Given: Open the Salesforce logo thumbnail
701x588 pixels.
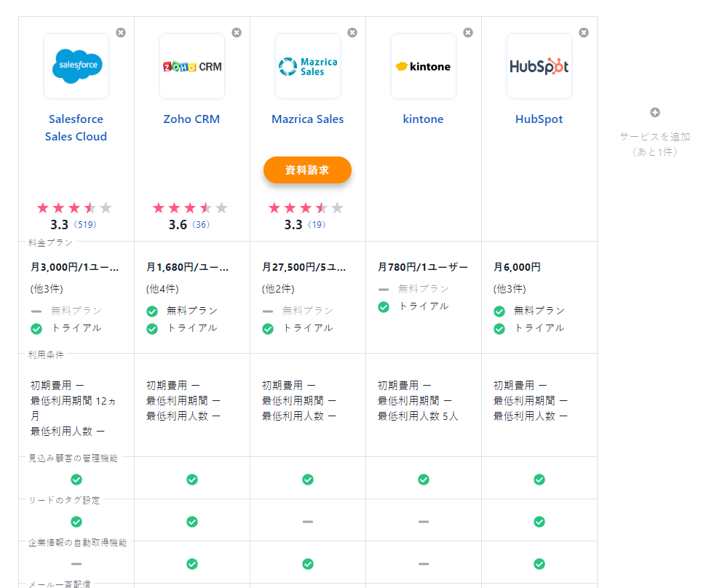Looking at the screenshot, I should 76,66.
